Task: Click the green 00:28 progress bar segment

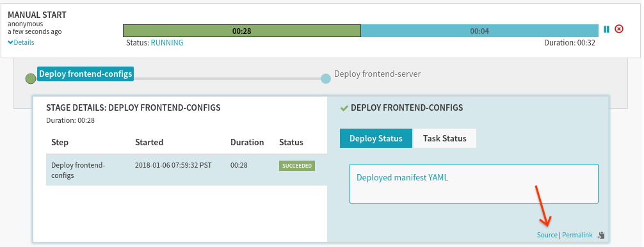Action: (x=242, y=31)
